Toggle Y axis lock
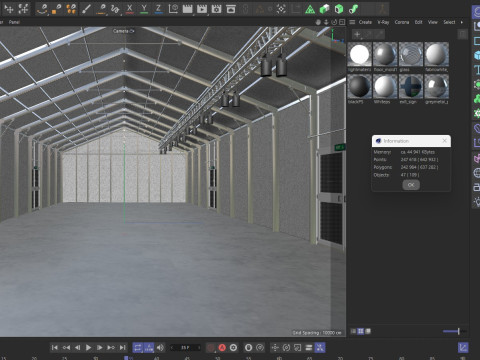 click(x=144, y=9)
